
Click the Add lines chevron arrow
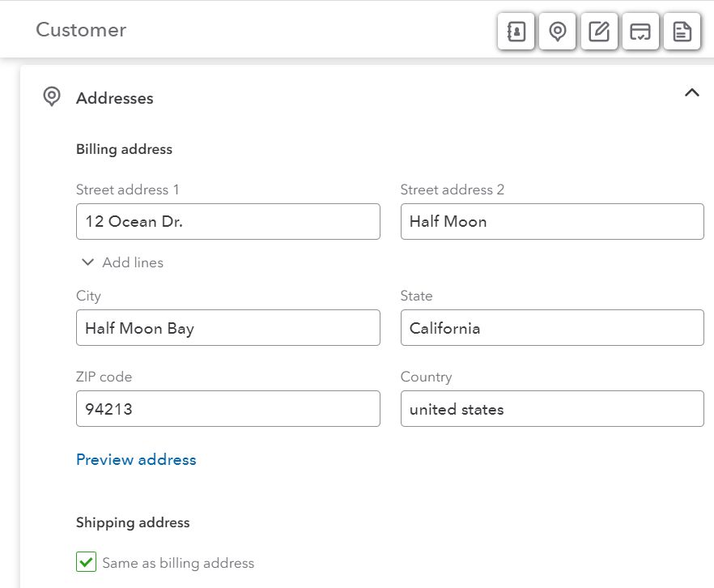coord(87,262)
